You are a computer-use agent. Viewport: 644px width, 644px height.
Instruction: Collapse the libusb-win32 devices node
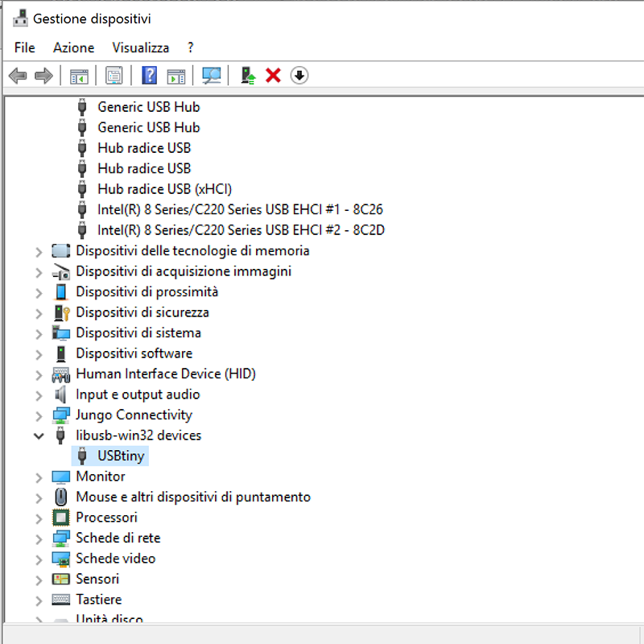(x=39, y=436)
